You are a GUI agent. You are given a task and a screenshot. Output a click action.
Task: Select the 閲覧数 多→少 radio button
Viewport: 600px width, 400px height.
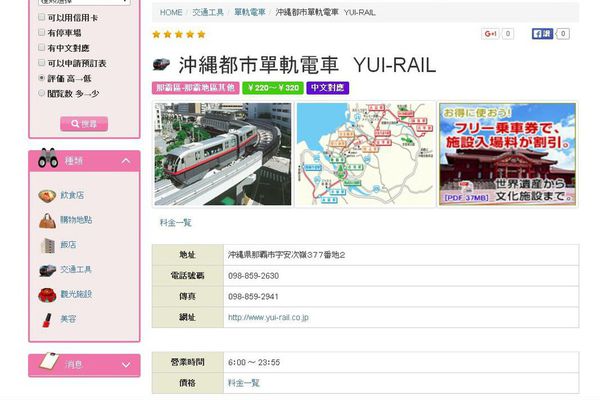click(41, 93)
